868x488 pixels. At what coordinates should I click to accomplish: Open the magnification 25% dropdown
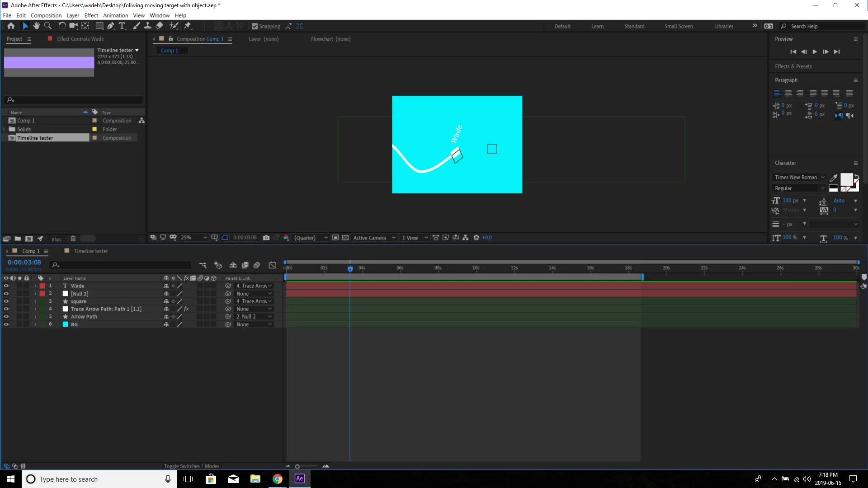click(194, 238)
